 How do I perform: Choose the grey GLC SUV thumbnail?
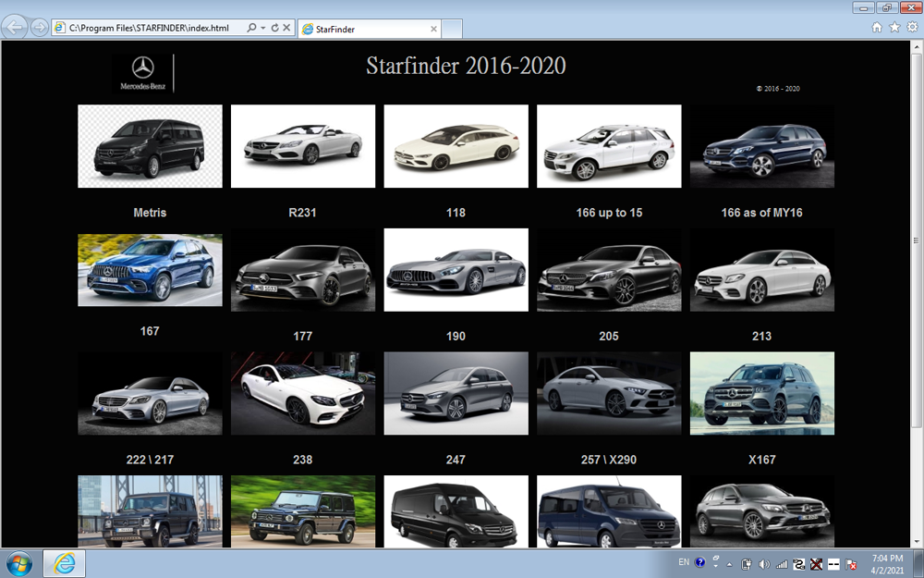tap(762, 511)
